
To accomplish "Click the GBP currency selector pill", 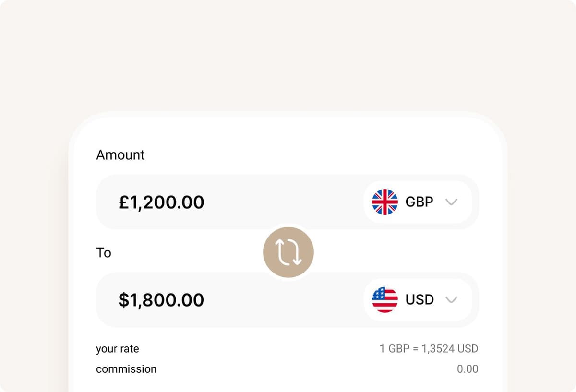I will (418, 202).
